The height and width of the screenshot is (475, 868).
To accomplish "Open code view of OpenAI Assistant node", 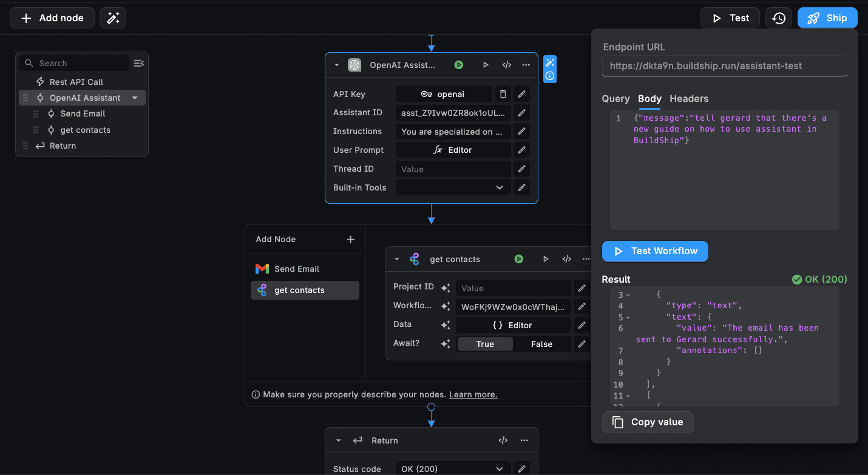I will point(506,65).
